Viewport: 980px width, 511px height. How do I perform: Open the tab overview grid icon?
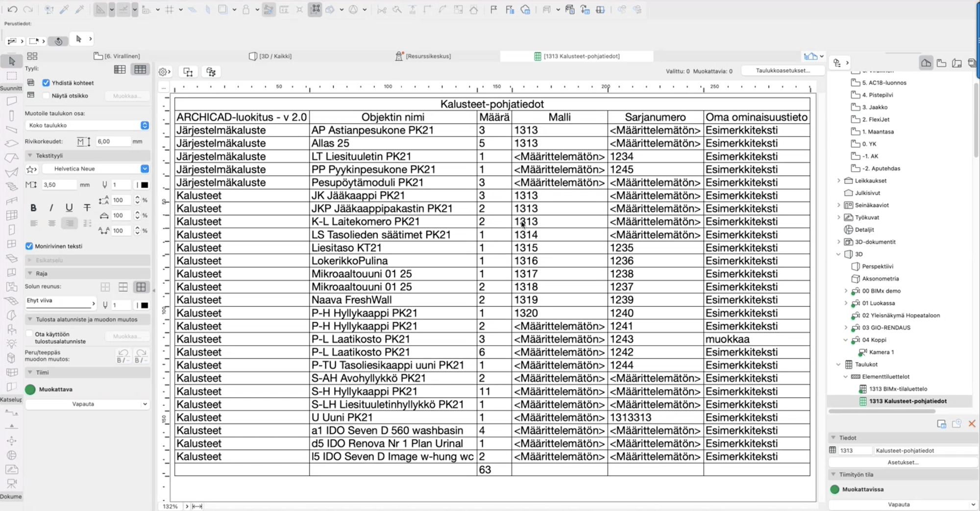[x=32, y=56]
